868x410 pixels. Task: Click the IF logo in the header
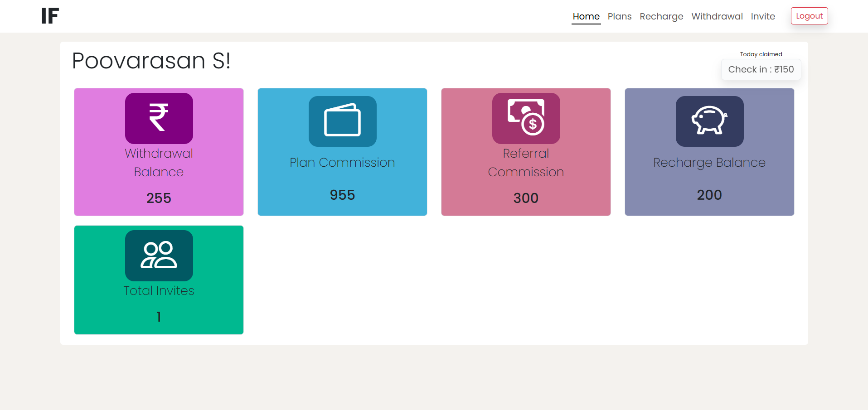point(50,16)
